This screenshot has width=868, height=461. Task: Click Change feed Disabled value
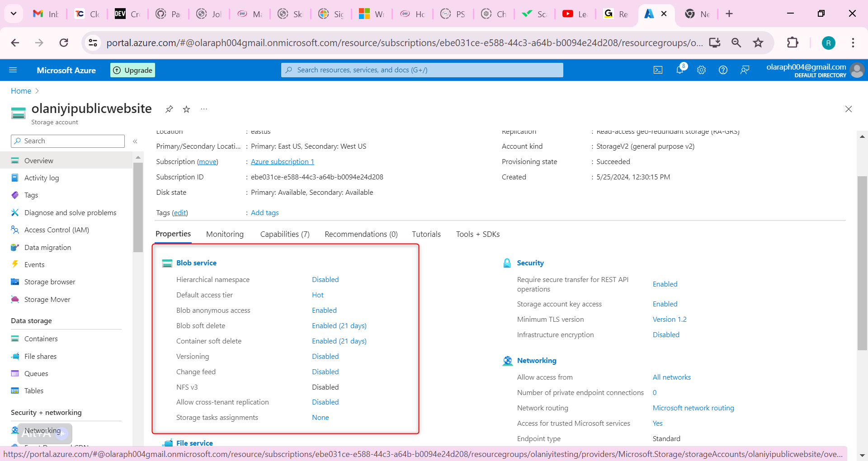tap(325, 372)
